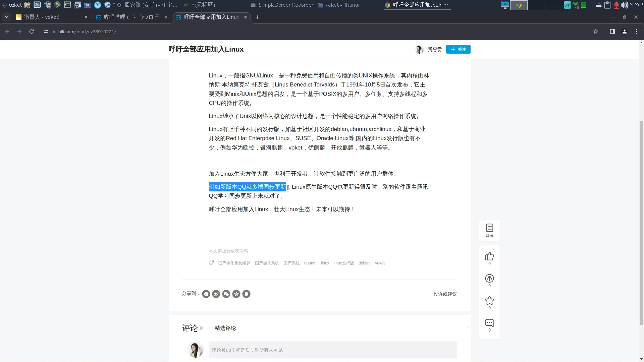Open Chrome's three-dot menu
The height and width of the screenshot is (362, 644).
pos(636,32)
